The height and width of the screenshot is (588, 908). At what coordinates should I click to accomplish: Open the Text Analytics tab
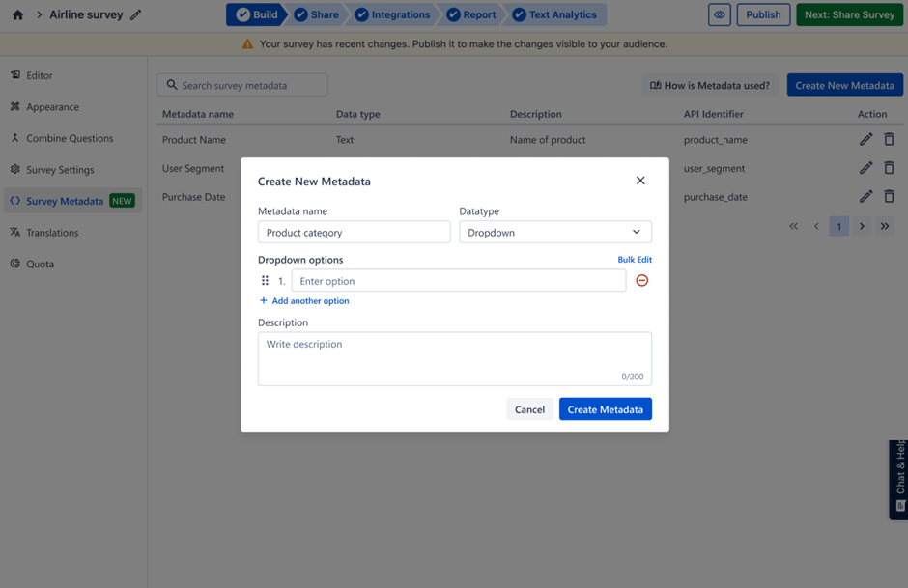pos(556,14)
